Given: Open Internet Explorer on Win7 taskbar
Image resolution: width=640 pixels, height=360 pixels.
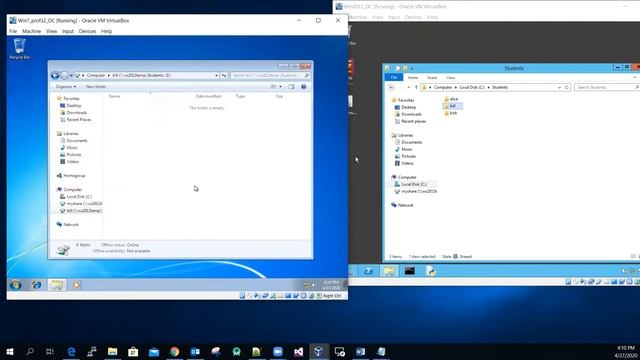Looking at the screenshot, I should pos(36,285).
